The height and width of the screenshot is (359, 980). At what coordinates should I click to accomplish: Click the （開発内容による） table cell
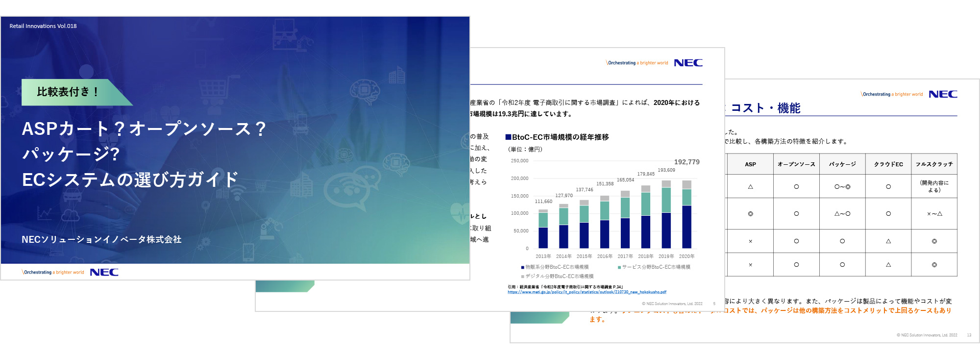[x=934, y=186]
